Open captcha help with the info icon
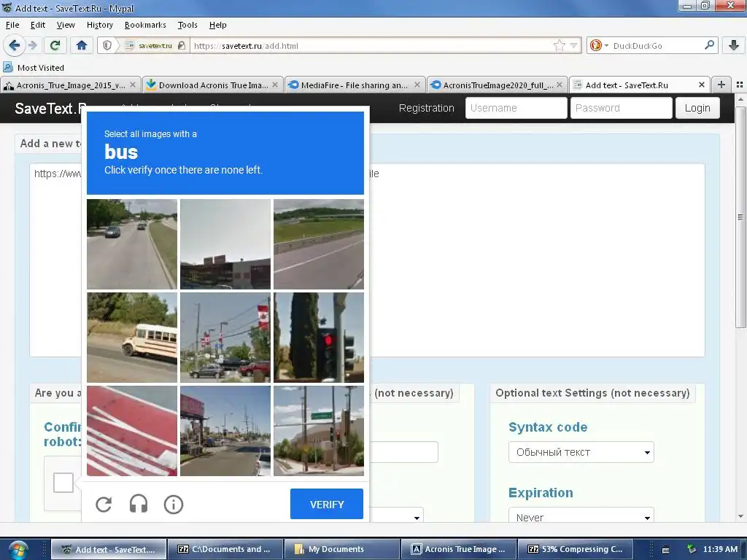 pyautogui.click(x=174, y=505)
